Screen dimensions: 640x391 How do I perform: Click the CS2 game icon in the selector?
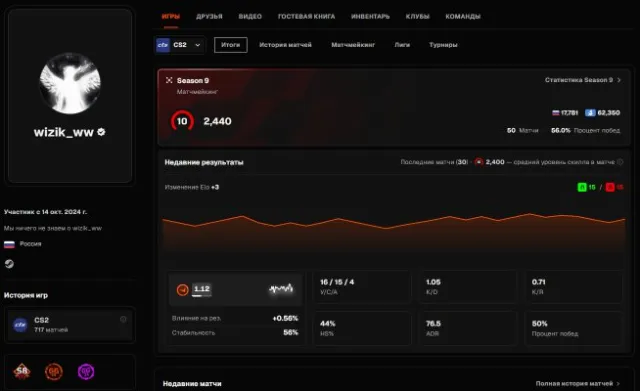click(163, 45)
